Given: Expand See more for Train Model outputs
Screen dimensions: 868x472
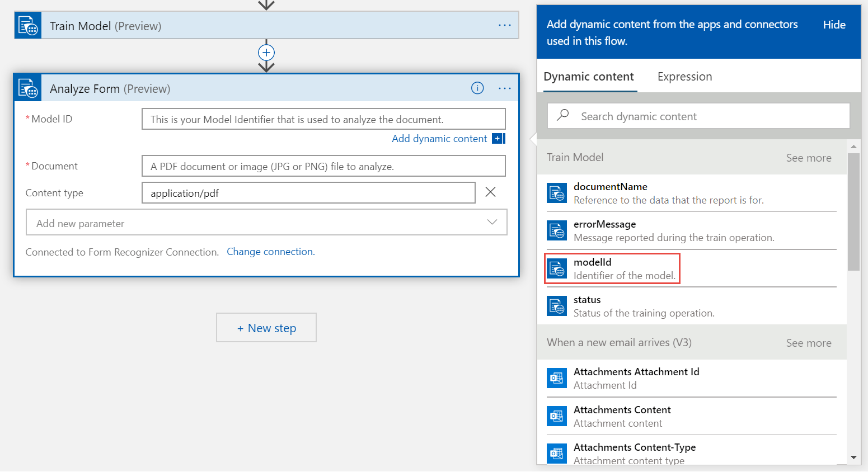Looking at the screenshot, I should pos(808,158).
